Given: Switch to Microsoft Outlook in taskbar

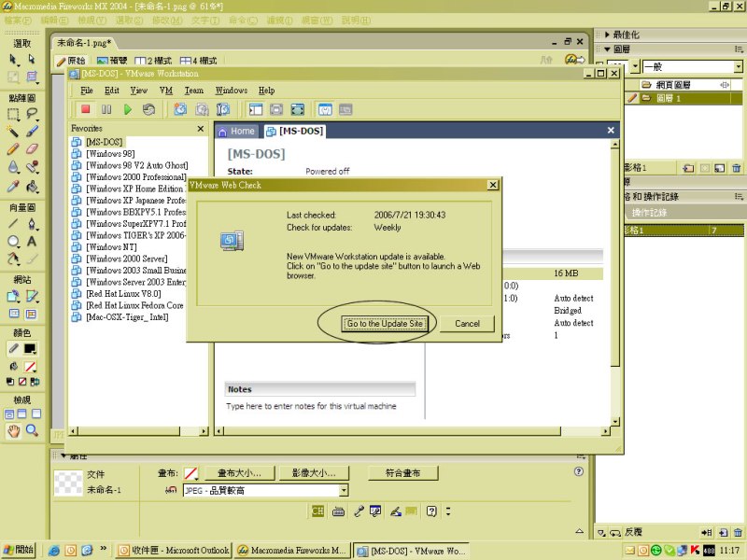Looking at the screenshot, I should pos(174,551).
